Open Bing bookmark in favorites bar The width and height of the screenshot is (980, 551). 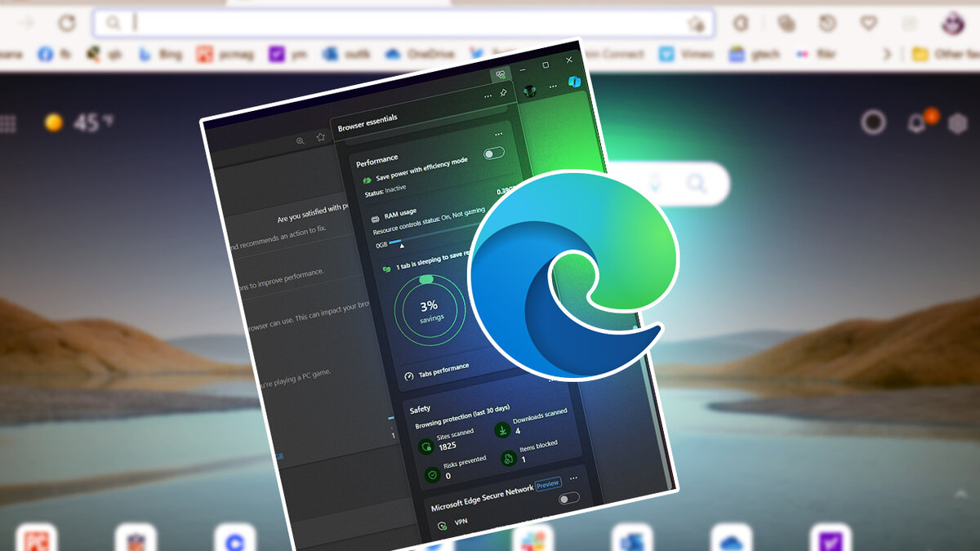point(160,55)
